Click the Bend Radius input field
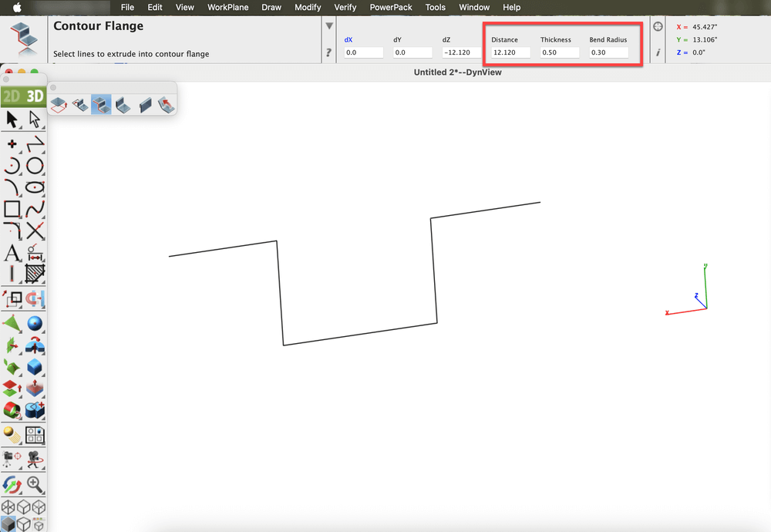Image resolution: width=771 pixels, height=532 pixels. (608, 52)
